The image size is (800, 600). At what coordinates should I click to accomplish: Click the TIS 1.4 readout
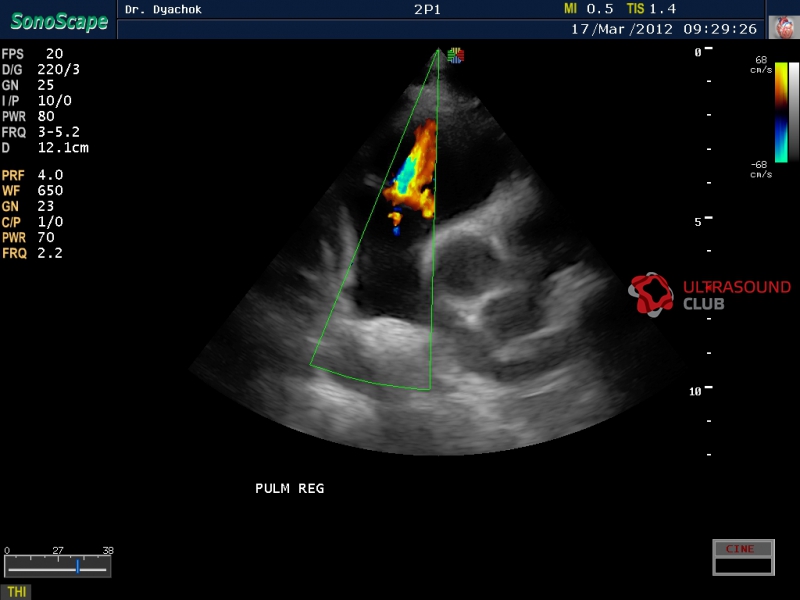coord(652,9)
